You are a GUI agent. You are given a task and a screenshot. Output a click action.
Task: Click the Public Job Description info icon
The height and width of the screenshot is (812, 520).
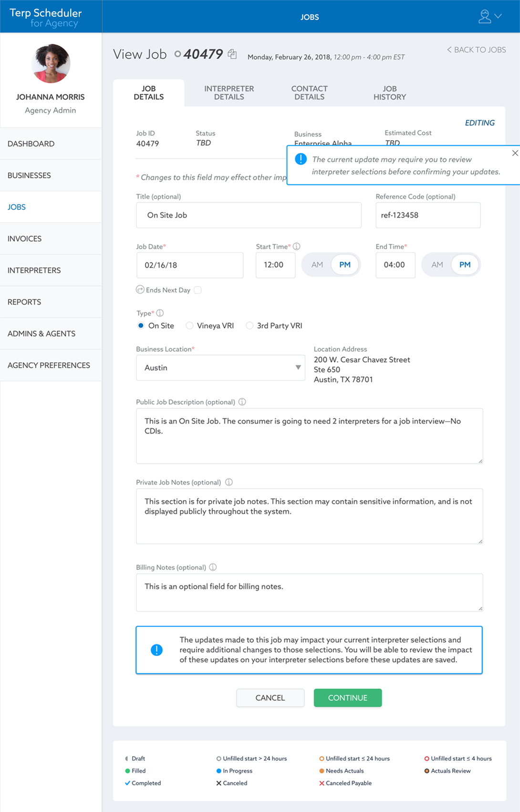pos(242,402)
